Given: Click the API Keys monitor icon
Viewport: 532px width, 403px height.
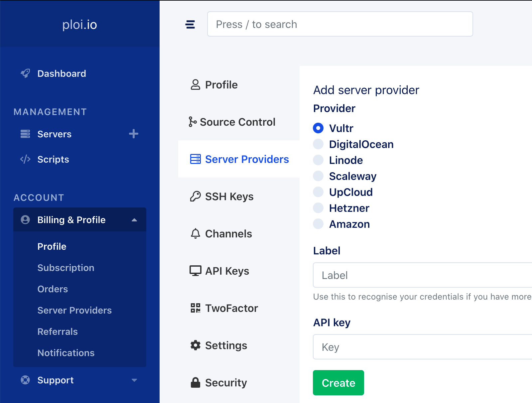Looking at the screenshot, I should click(196, 271).
